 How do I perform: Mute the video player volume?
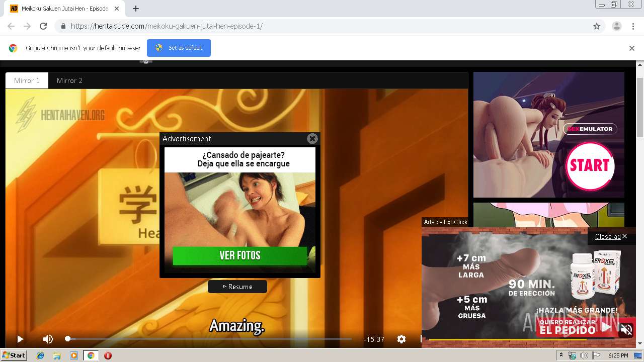(48, 339)
